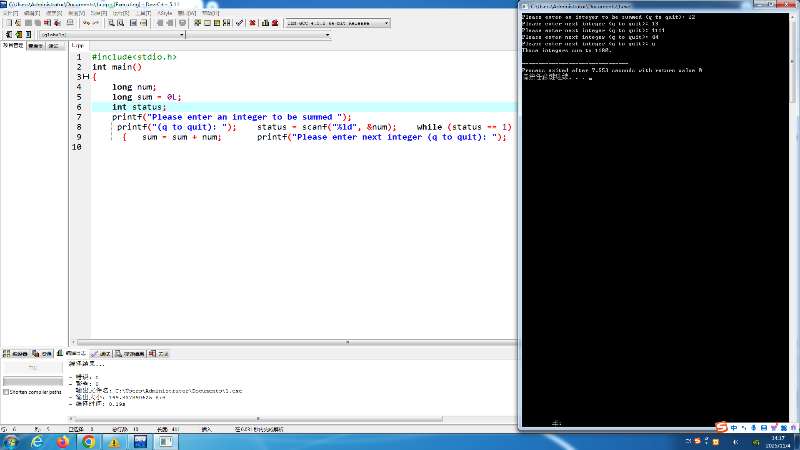Open a file with the toolbar Open icon
This screenshot has width=800, height=450.
pos(18,23)
